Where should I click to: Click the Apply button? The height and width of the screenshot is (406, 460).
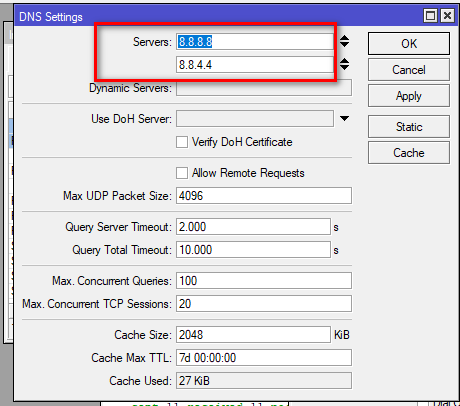[x=409, y=96]
